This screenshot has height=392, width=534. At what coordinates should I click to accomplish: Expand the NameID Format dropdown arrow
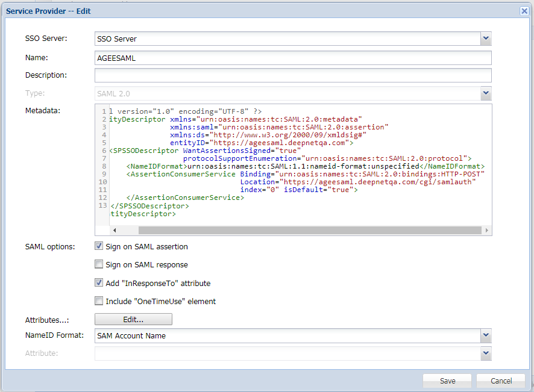point(486,336)
